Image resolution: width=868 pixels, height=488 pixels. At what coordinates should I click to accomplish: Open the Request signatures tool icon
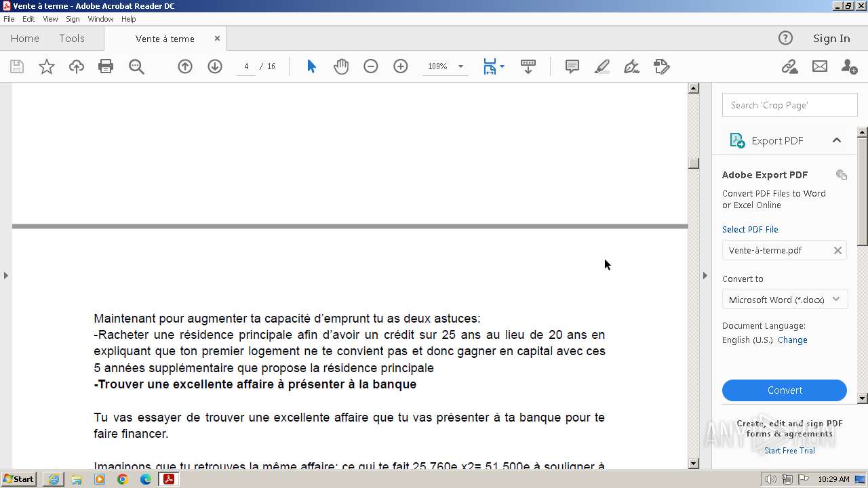tap(662, 66)
